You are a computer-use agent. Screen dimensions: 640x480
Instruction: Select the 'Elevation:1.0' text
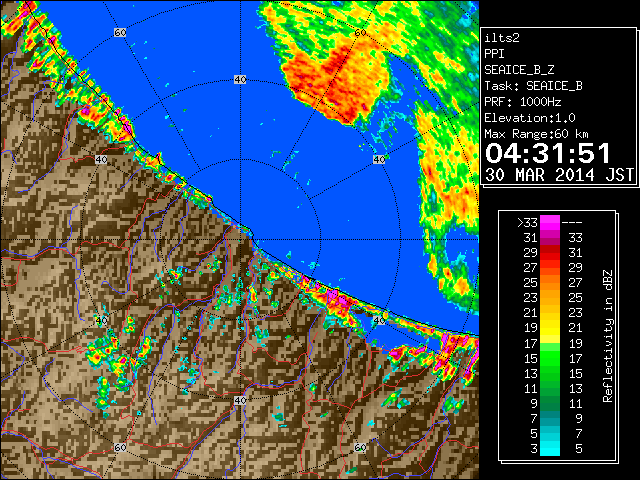click(530, 118)
